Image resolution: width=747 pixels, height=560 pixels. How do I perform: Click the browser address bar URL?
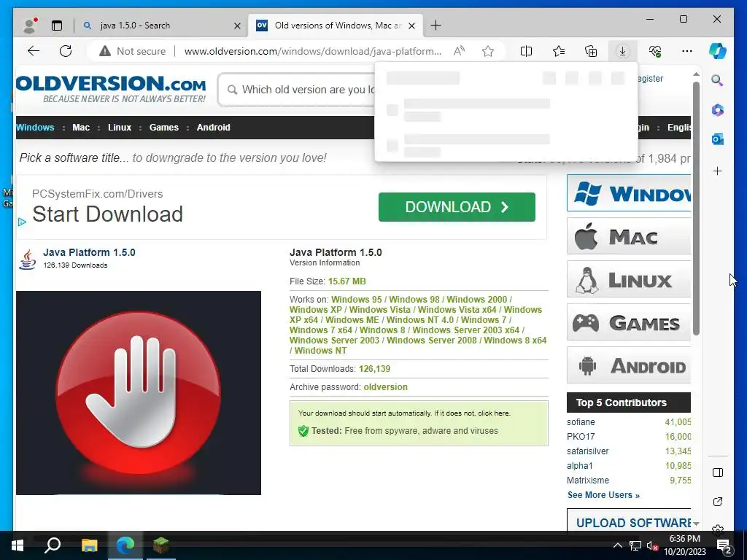[312, 51]
